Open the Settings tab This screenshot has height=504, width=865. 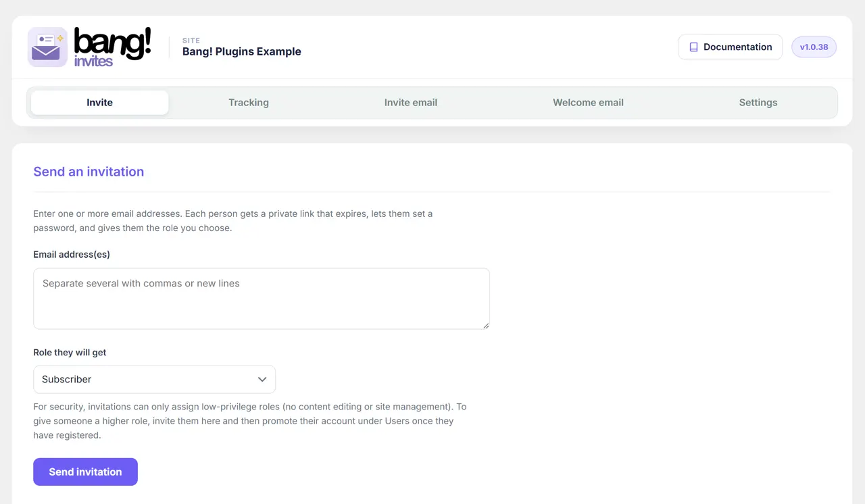(x=758, y=103)
